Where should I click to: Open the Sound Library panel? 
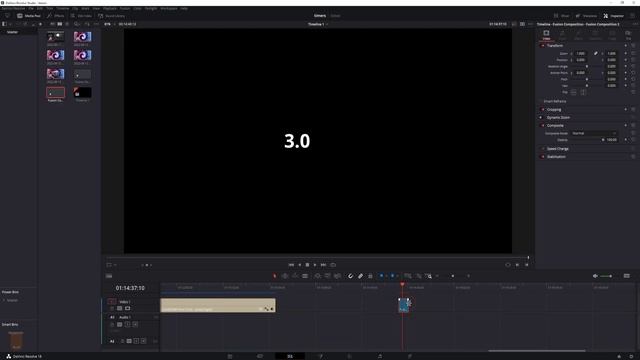click(111, 16)
